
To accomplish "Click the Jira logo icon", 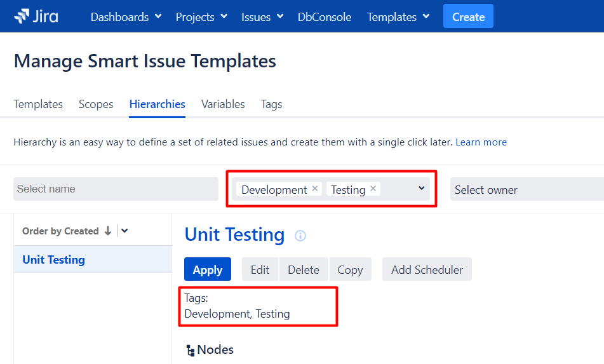I will (22, 17).
